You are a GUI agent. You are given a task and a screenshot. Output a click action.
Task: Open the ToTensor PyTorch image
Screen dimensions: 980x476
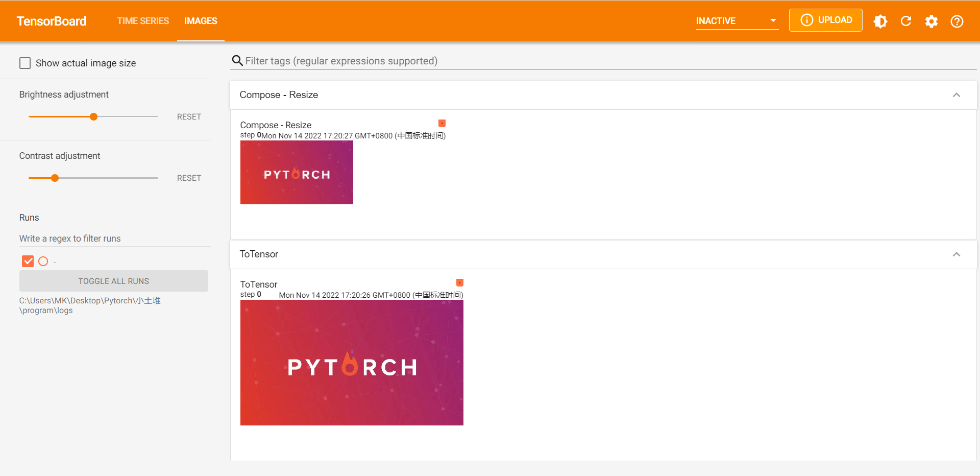tap(352, 363)
